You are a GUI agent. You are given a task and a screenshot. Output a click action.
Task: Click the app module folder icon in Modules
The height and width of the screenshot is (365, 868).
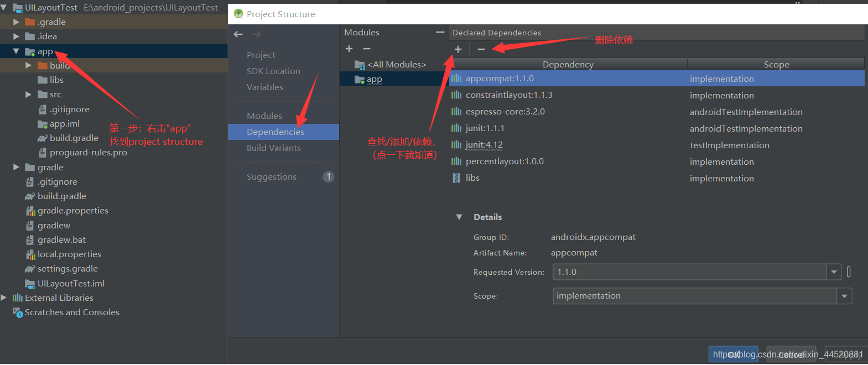360,80
